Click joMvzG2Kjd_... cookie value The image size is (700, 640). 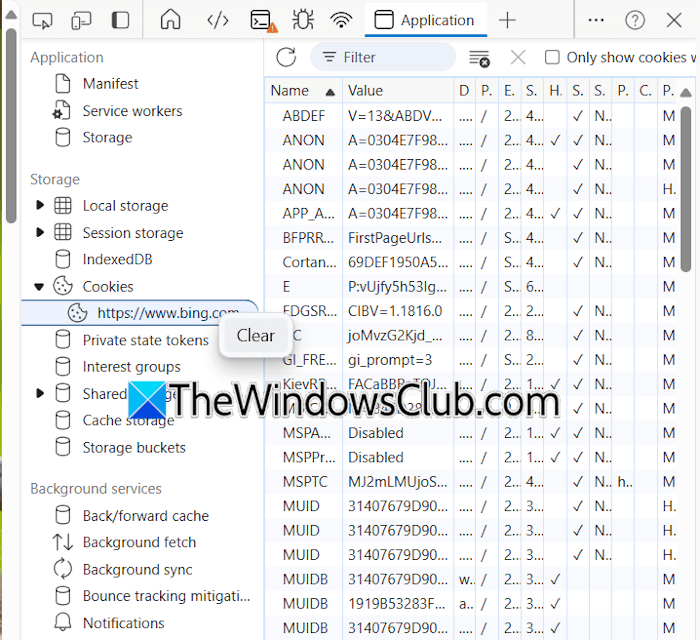click(x=395, y=335)
